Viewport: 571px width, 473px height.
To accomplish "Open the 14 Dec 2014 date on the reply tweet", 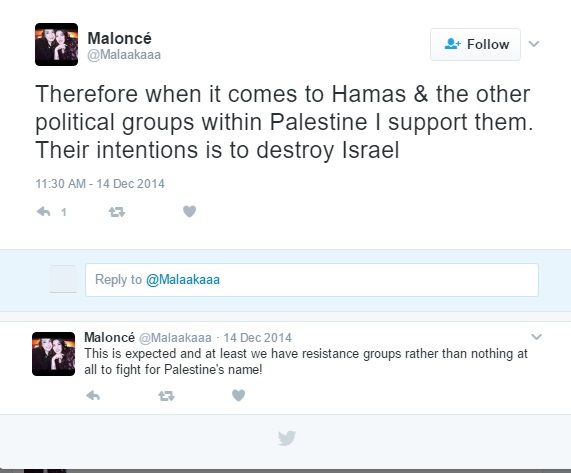I will pyautogui.click(x=257, y=338).
